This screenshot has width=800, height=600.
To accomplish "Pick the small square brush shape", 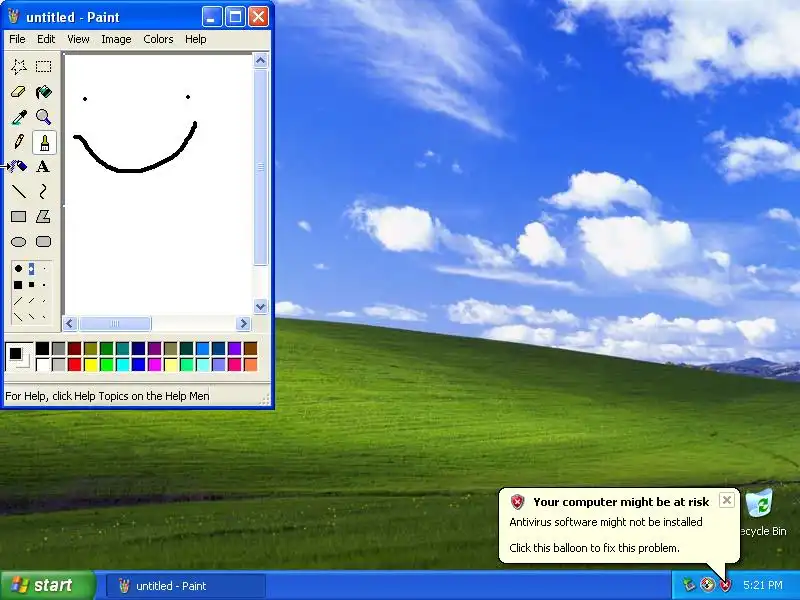I will pyautogui.click(x=44, y=285).
